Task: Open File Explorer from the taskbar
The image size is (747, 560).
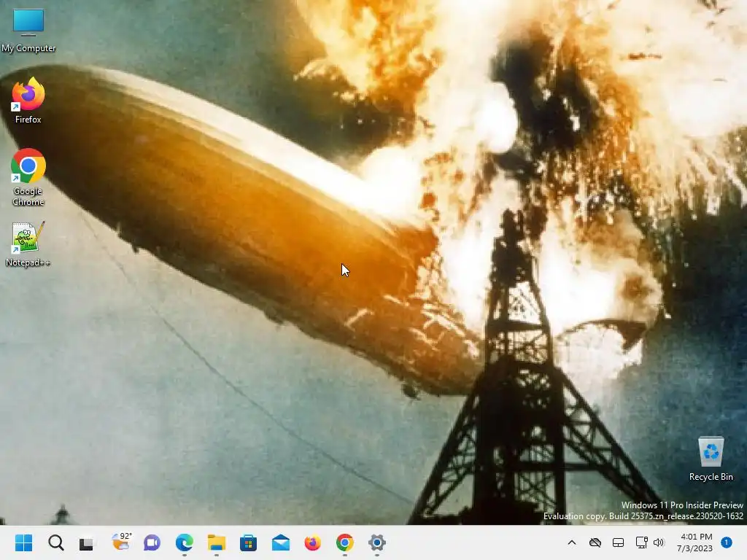Action: point(216,542)
